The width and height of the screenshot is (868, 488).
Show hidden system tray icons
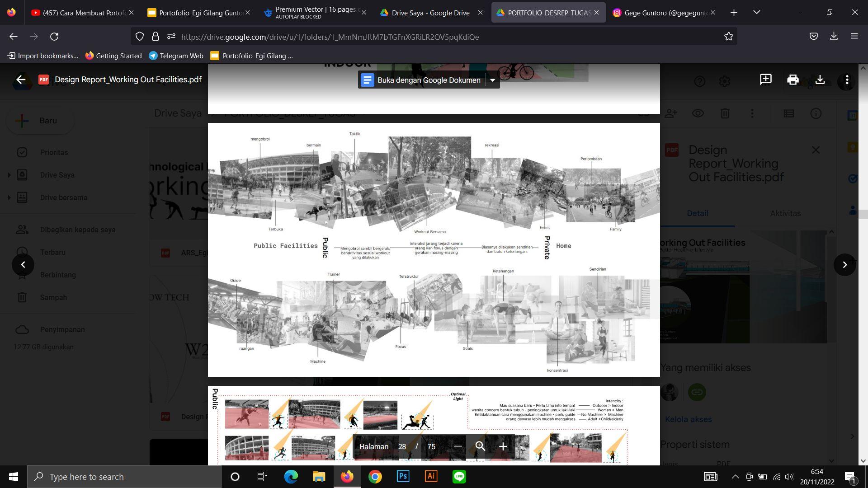coord(735,477)
